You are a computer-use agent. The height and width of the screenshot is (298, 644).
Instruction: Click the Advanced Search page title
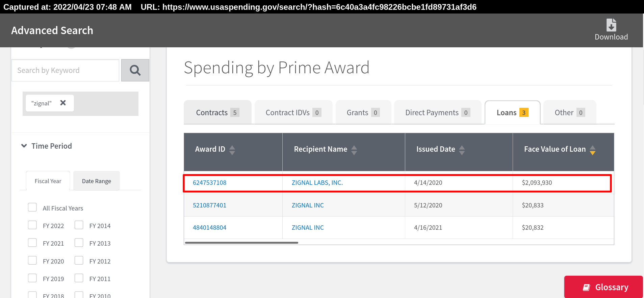52,30
